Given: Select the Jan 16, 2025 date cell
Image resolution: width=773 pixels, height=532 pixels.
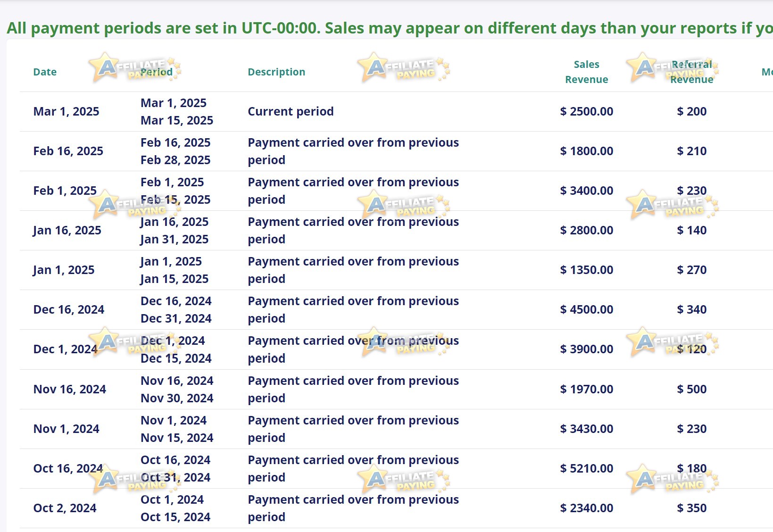Looking at the screenshot, I should coord(67,231).
